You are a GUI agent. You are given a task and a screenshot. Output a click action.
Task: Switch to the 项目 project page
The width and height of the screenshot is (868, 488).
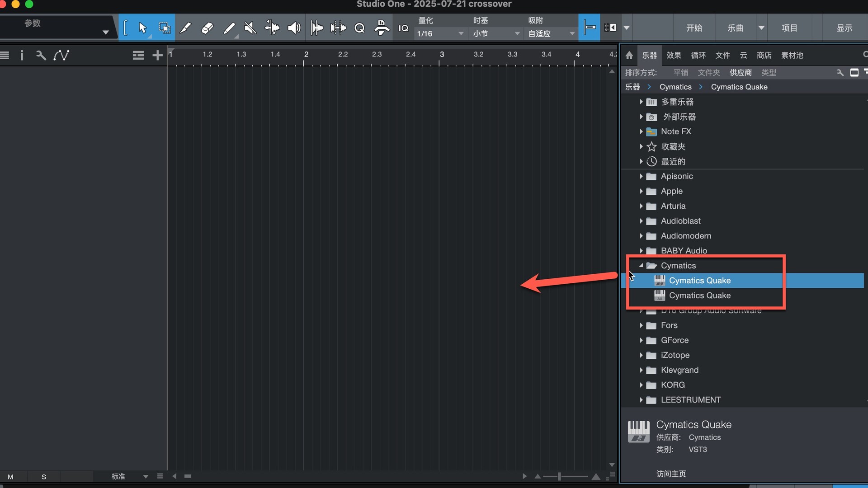coord(789,28)
